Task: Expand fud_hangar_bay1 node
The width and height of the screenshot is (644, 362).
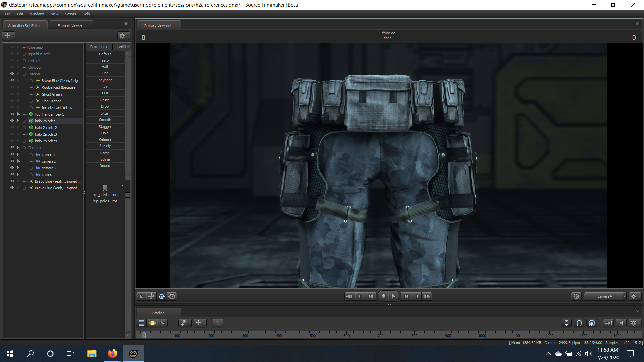Action: click(x=24, y=114)
